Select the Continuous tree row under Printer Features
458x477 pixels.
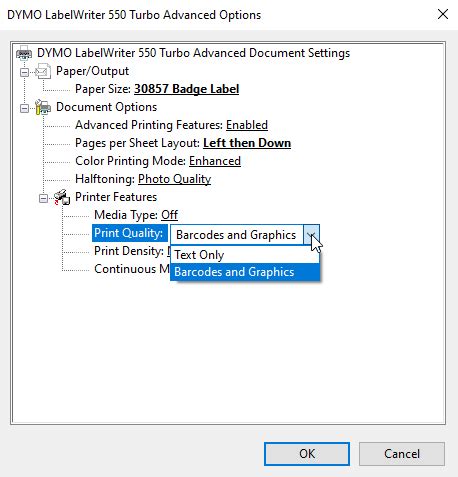pos(131,269)
